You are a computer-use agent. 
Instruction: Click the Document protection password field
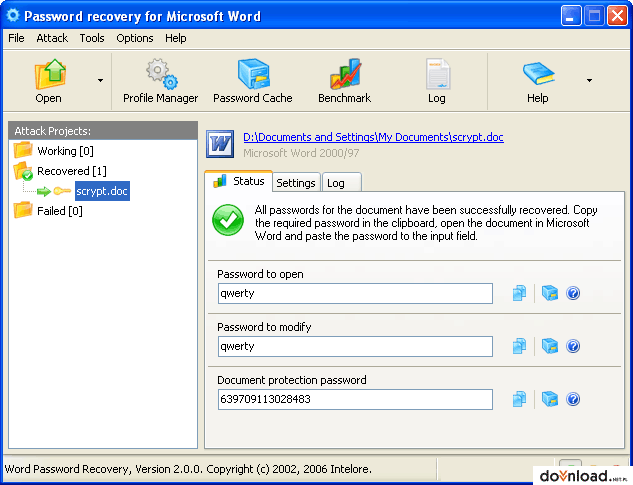tap(355, 399)
